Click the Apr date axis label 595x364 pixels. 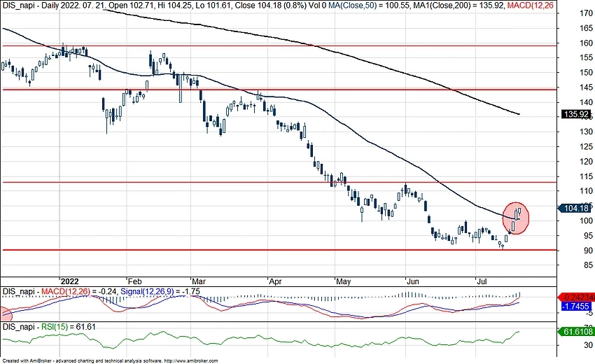click(275, 281)
